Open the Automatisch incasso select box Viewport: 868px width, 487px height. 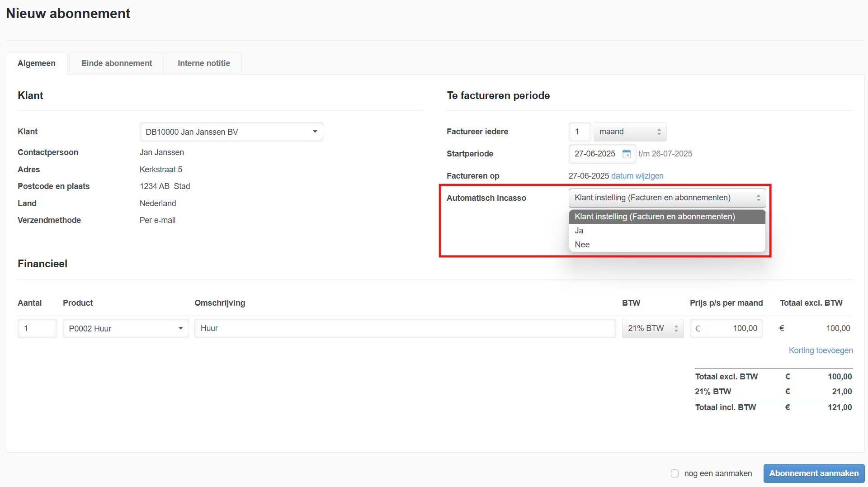pos(666,198)
